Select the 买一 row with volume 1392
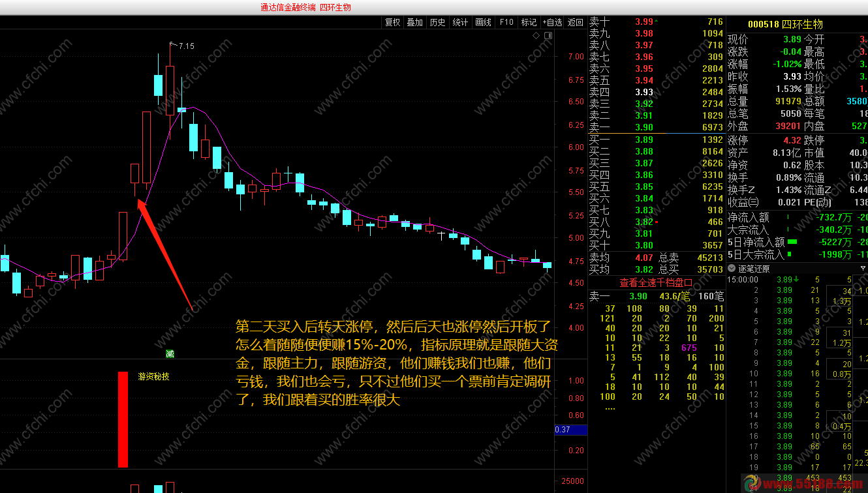 656,140
